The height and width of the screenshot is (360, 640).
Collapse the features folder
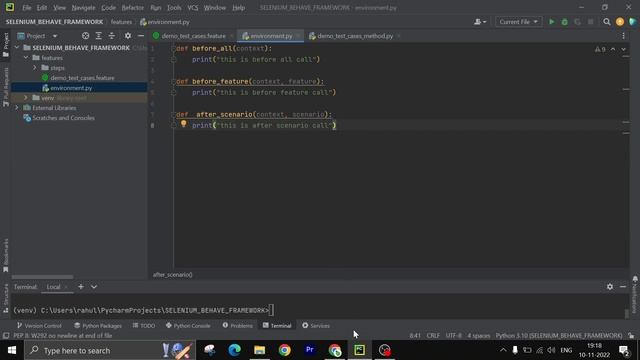26,58
